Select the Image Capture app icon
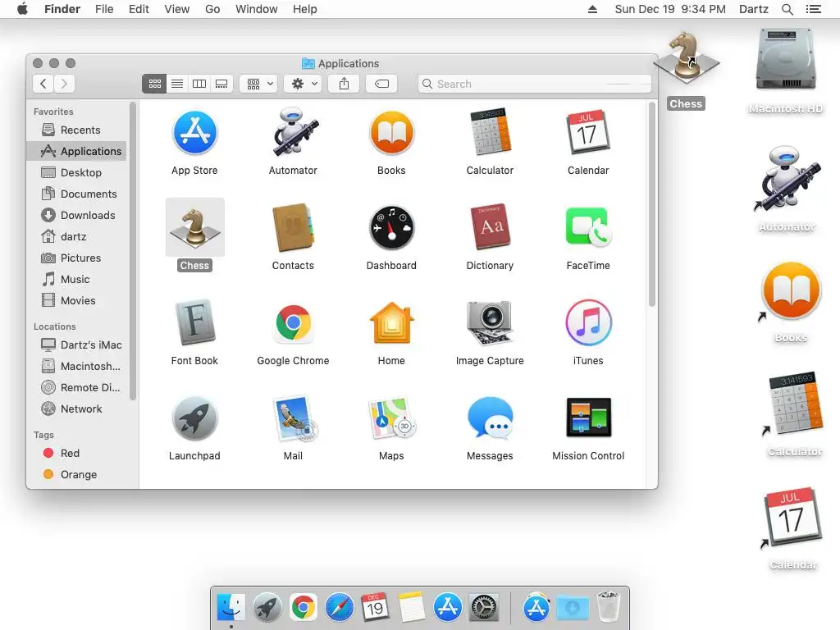 pyautogui.click(x=490, y=322)
